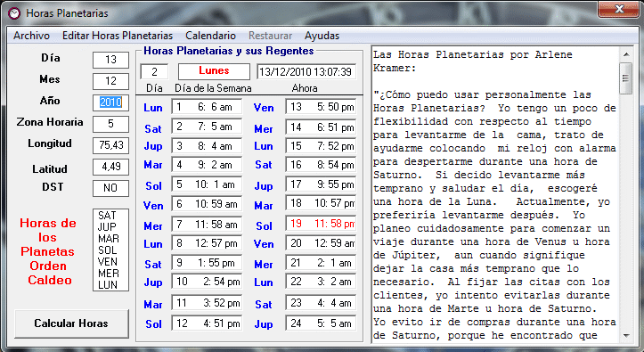Click the red 'Horas de los Planetas Orden Caldeo' label
The width and height of the screenshot is (644, 352).
pos(48,252)
